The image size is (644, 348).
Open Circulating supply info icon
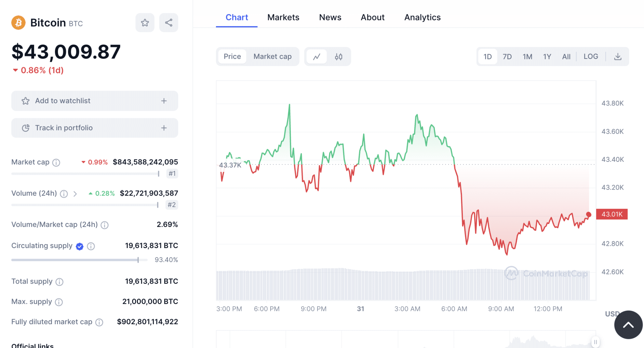[91, 246]
